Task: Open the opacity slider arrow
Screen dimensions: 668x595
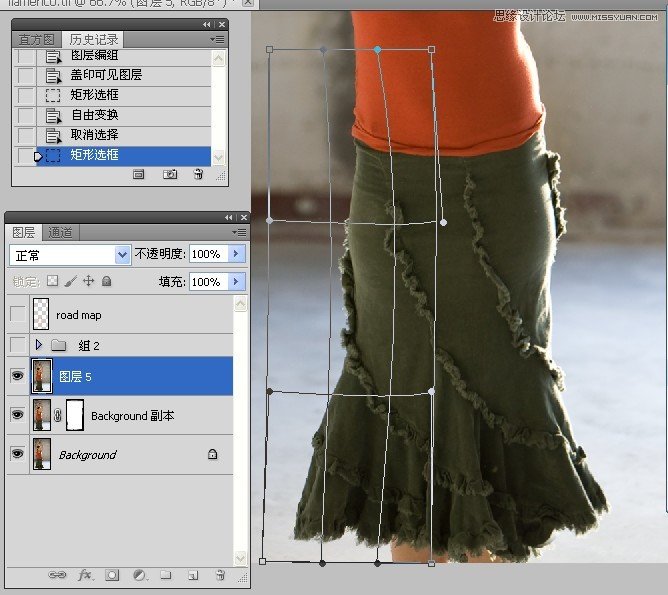Action: click(237, 254)
